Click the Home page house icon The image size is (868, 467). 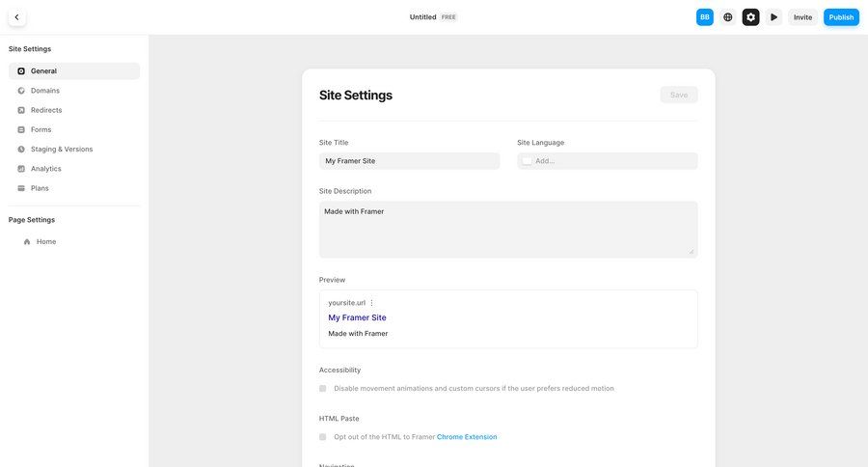click(x=27, y=241)
